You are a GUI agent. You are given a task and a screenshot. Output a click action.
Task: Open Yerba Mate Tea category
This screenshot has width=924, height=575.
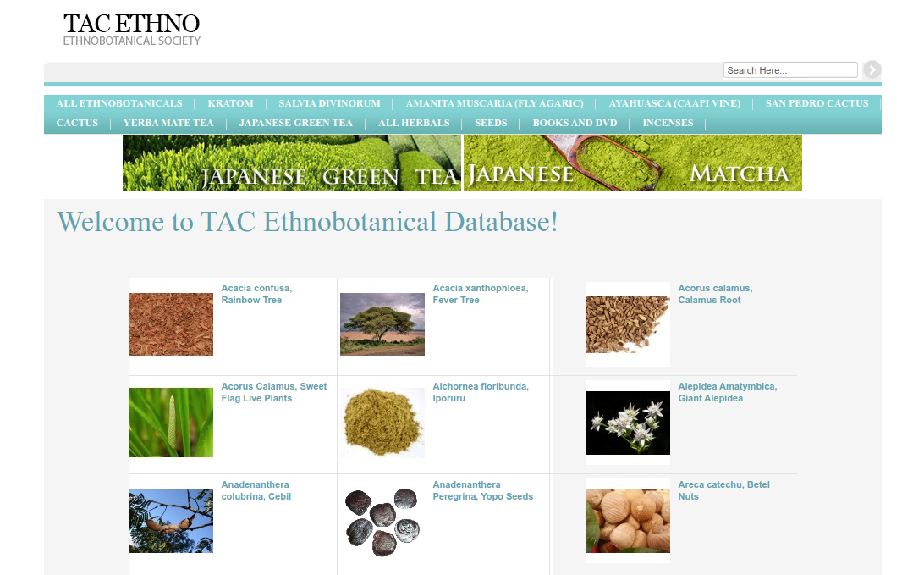tap(168, 123)
